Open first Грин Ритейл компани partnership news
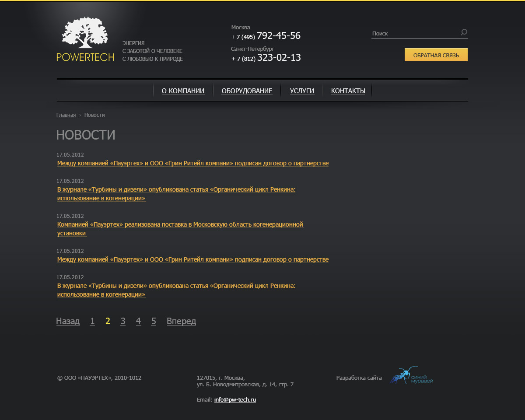The height and width of the screenshot is (420, 525). [x=193, y=163]
